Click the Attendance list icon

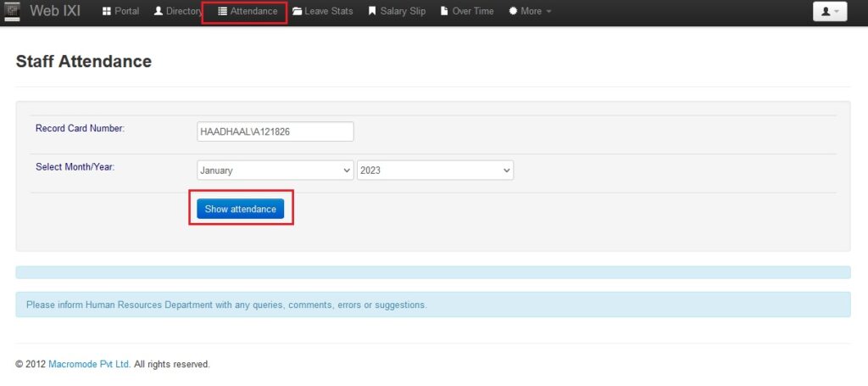click(x=223, y=12)
